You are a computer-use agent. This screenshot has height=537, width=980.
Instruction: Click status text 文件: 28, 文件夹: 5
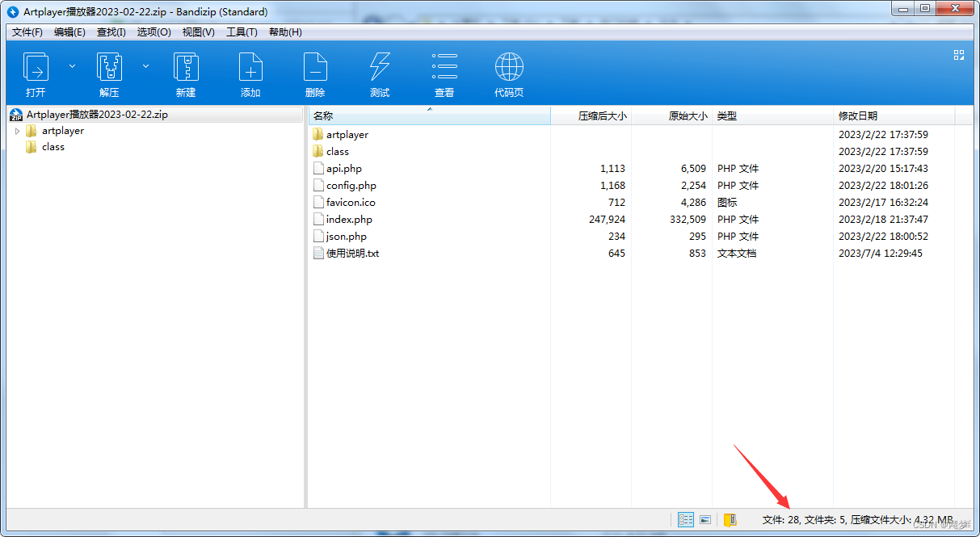pyautogui.click(x=804, y=520)
